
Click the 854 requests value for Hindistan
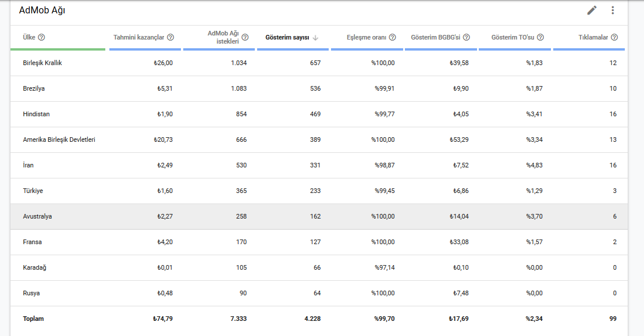(241, 114)
